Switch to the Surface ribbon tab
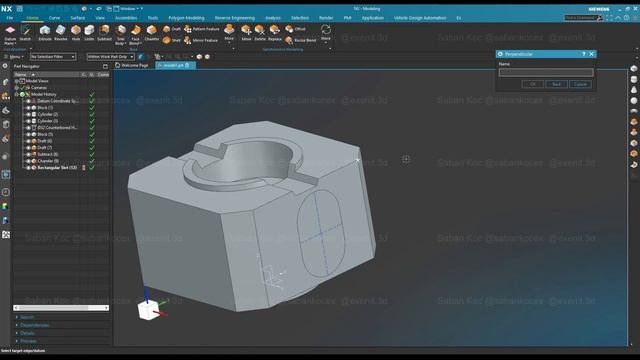 78,18
